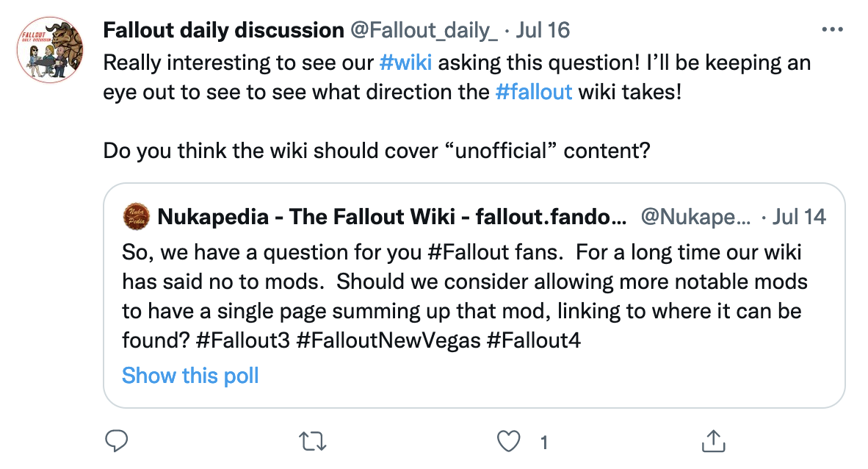Open the quoted tweet's Jul 14 timestamp

click(x=799, y=217)
